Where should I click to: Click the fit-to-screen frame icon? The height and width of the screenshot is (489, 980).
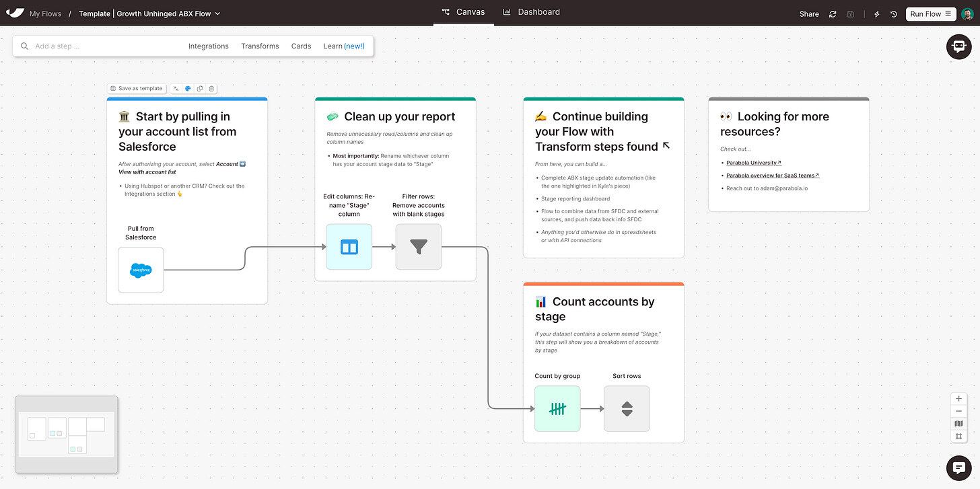[x=958, y=437]
